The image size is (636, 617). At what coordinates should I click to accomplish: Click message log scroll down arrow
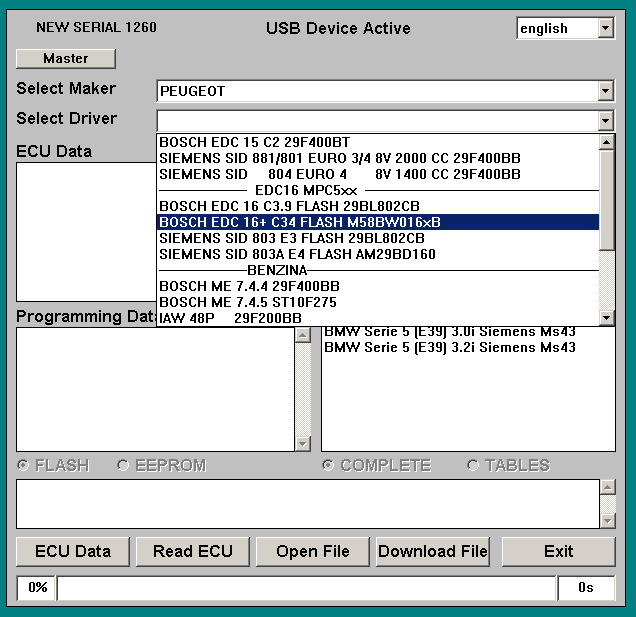[x=608, y=520]
